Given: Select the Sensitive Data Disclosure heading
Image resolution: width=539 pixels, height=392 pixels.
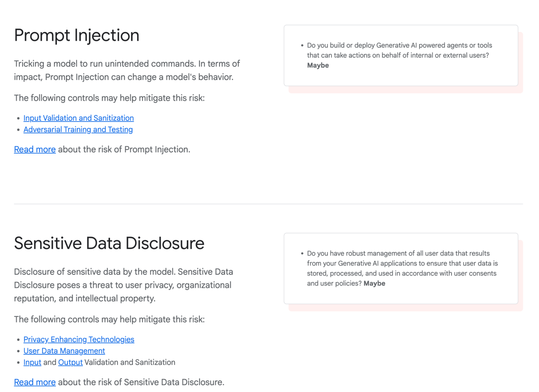Looking at the screenshot, I should [x=109, y=243].
